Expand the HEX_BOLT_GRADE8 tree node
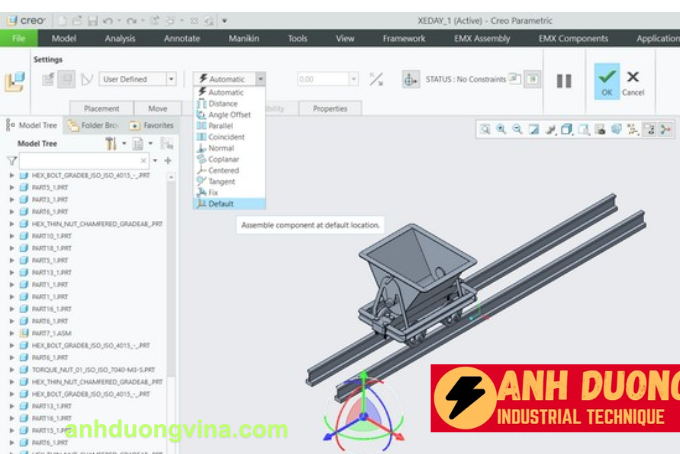The image size is (680, 454). [12, 175]
